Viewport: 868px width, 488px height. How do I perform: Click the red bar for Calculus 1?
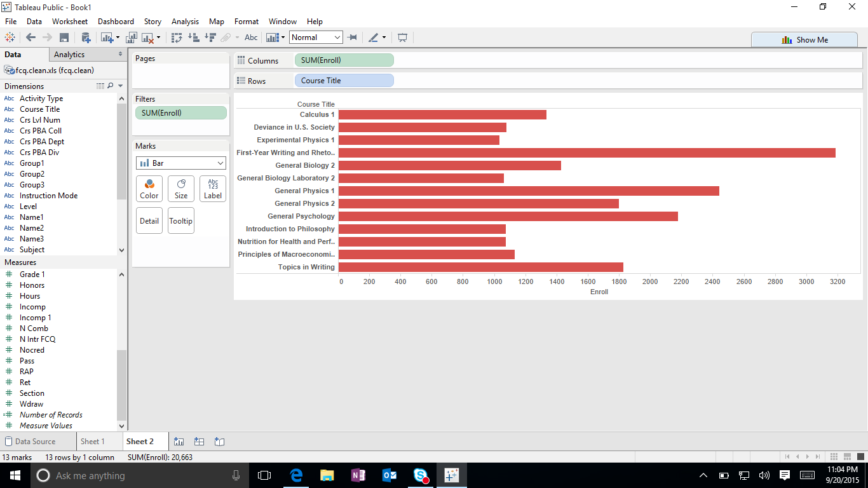point(442,114)
